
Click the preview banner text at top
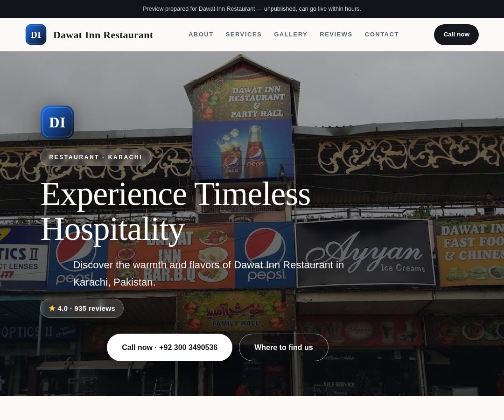pos(252,9)
